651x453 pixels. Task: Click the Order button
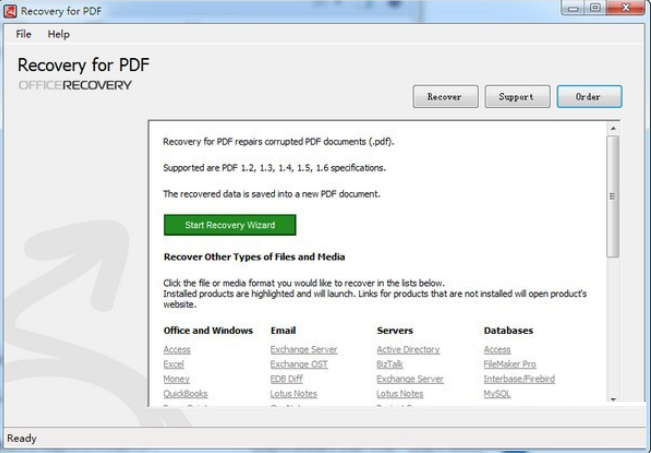coord(589,97)
